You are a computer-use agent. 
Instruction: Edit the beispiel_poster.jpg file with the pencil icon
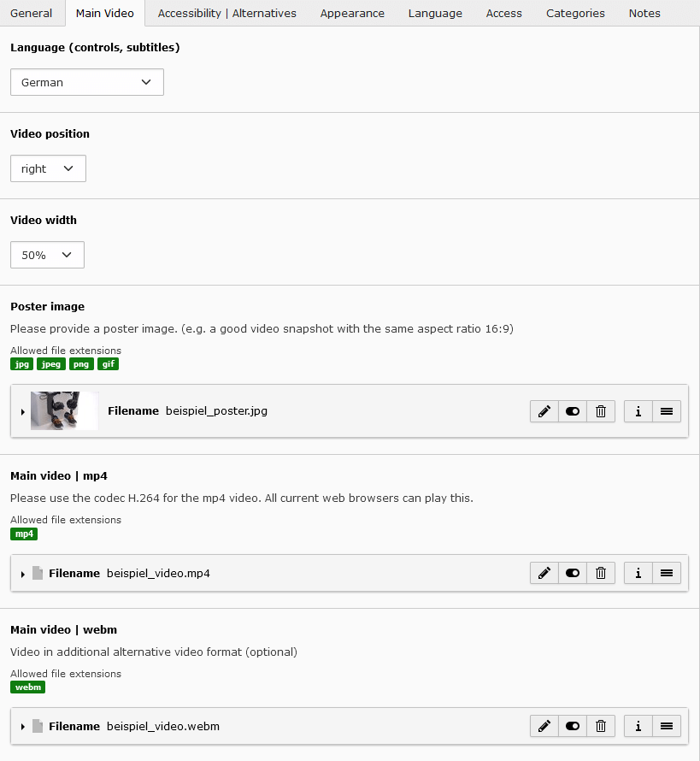pos(544,411)
